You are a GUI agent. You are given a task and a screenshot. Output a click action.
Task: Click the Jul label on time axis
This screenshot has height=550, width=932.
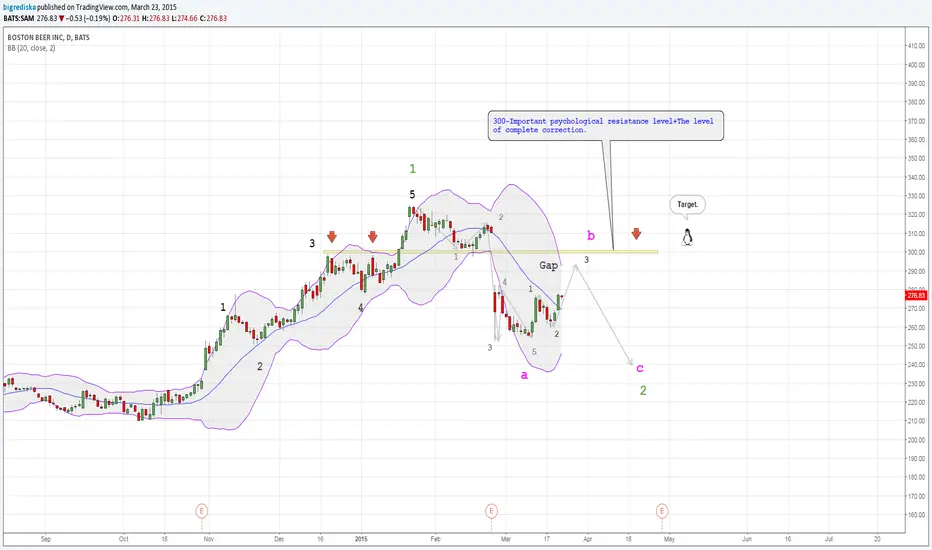pos(829,539)
